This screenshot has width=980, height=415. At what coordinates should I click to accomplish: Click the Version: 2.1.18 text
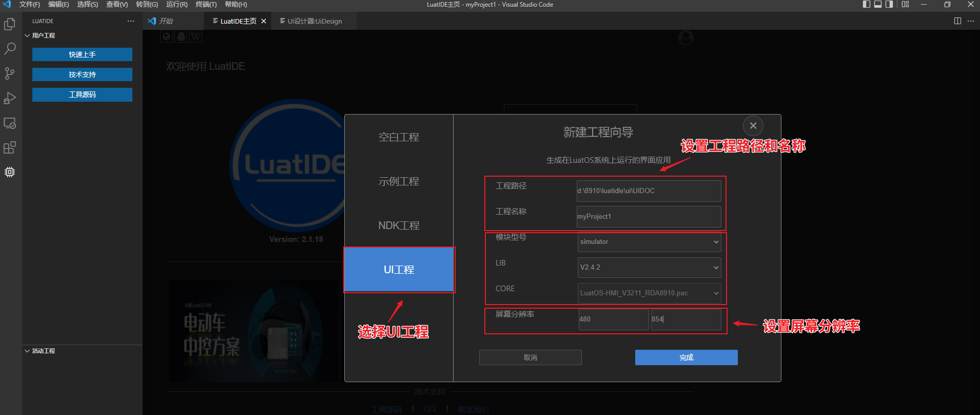[x=296, y=239]
